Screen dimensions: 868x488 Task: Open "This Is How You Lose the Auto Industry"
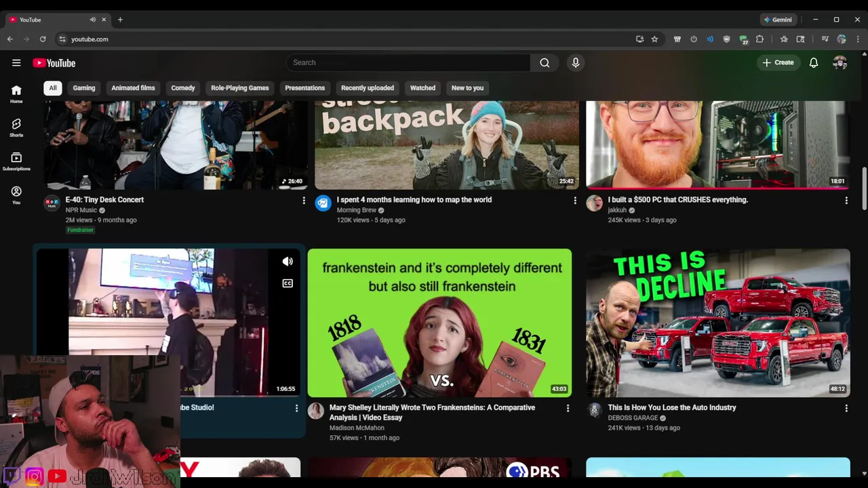pos(672,407)
